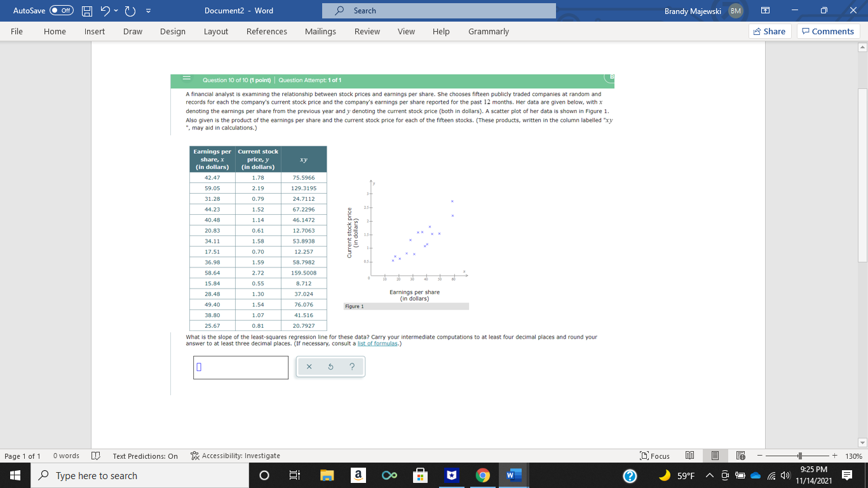868x488 pixels.
Task: Click the zoom slider handle
Action: coord(801,456)
